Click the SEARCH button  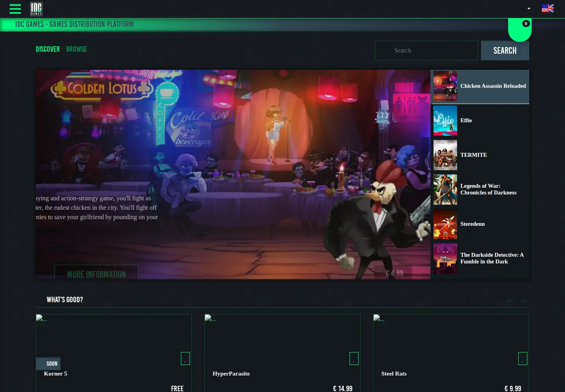[505, 51]
